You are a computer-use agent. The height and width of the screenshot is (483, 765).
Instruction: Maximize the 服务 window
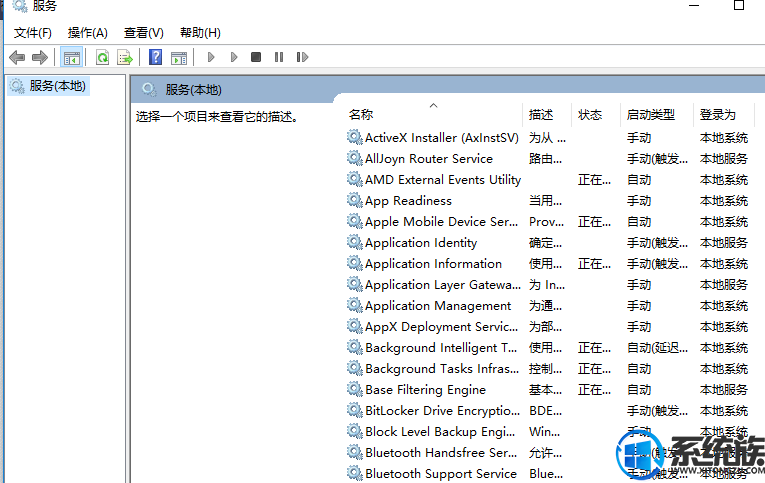739,5
